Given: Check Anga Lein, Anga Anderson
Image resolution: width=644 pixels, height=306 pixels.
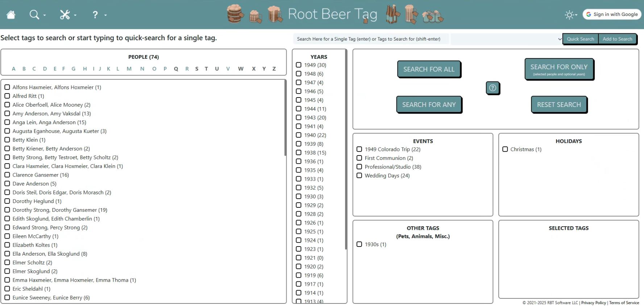Looking at the screenshot, I should 7,122.
